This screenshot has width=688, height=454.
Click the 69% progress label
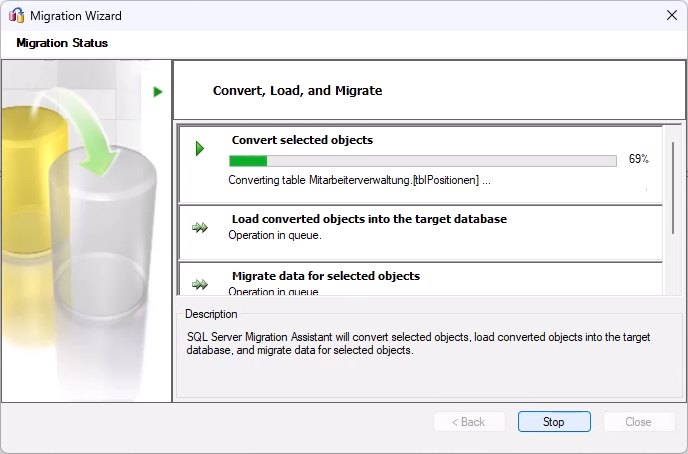pyautogui.click(x=639, y=160)
